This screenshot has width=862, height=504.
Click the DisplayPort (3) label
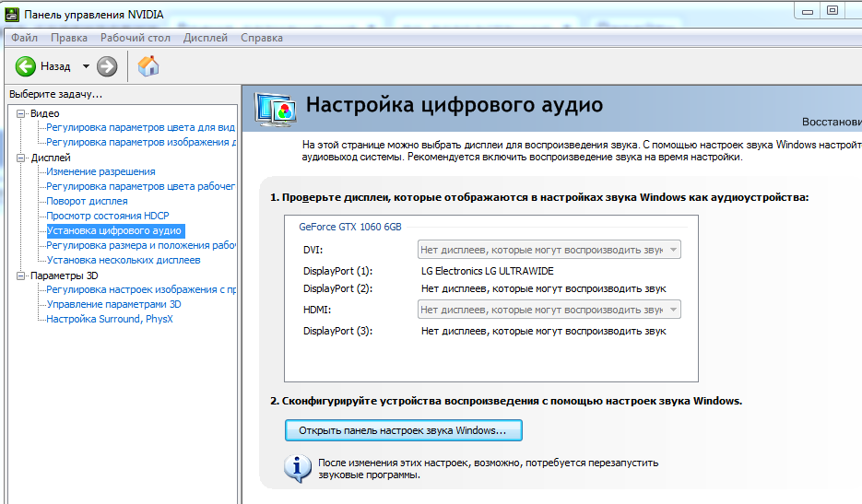[x=337, y=331]
